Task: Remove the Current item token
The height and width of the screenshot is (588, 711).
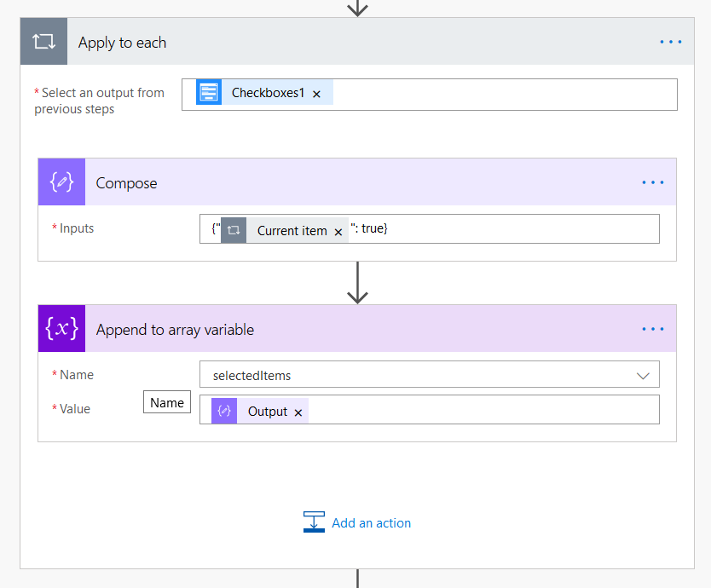Action: (x=338, y=230)
